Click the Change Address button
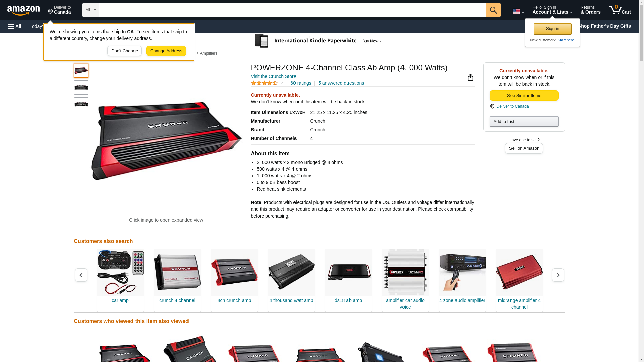This screenshot has height=362, width=644. coord(166,51)
